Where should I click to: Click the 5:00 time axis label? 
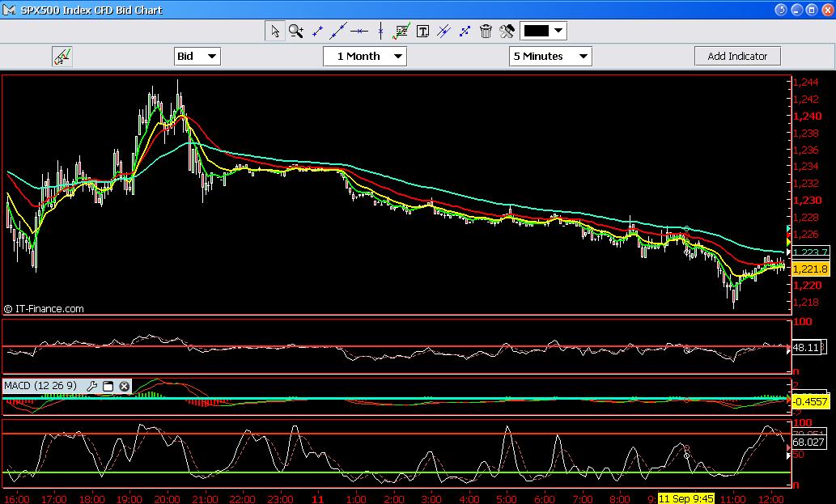point(507,499)
